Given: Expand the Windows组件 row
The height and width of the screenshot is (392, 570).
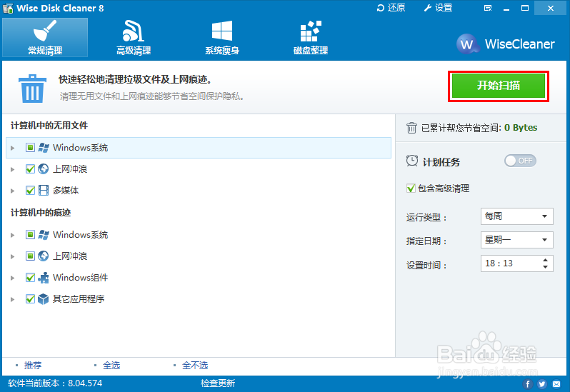Looking at the screenshot, I should tap(13, 278).
